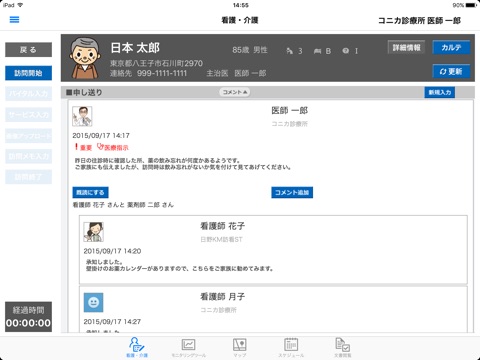Tap the 14:55 status bar clock
The image size is (480, 360).
241,5
